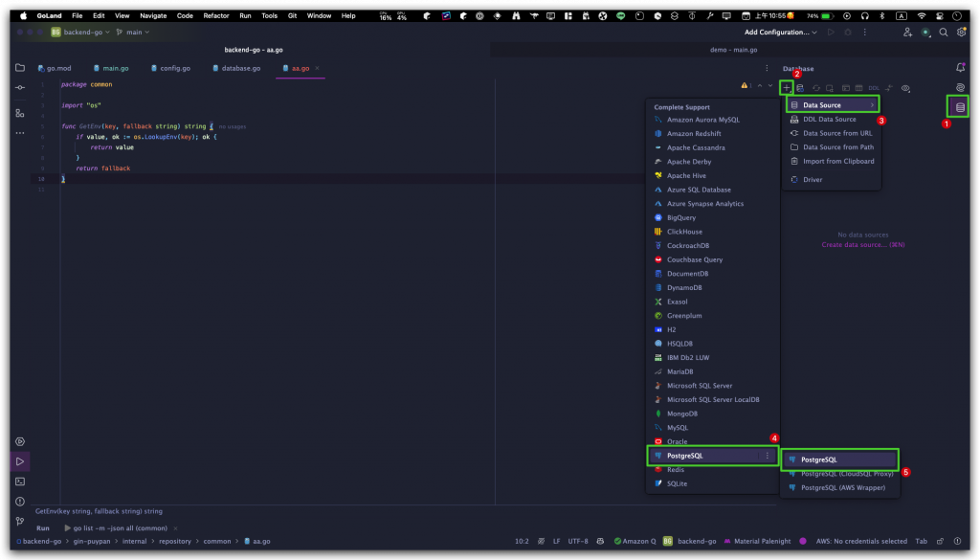This screenshot has width=980, height=560.
Task: Switch to the main.go tab
Action: [111, 68]
